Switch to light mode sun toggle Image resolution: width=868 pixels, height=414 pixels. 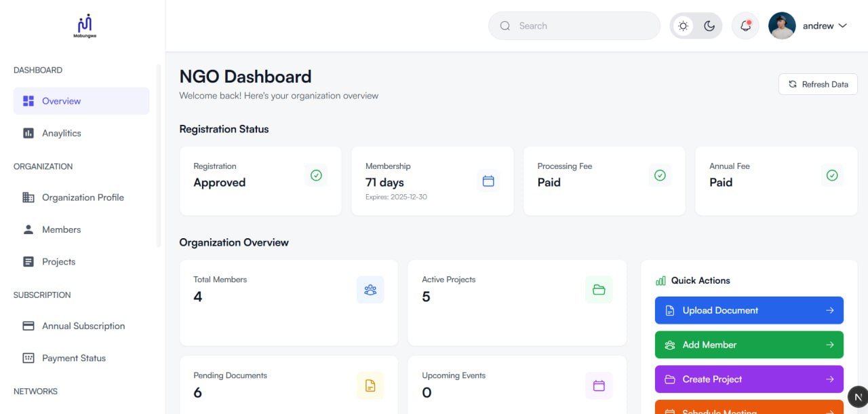683,26
